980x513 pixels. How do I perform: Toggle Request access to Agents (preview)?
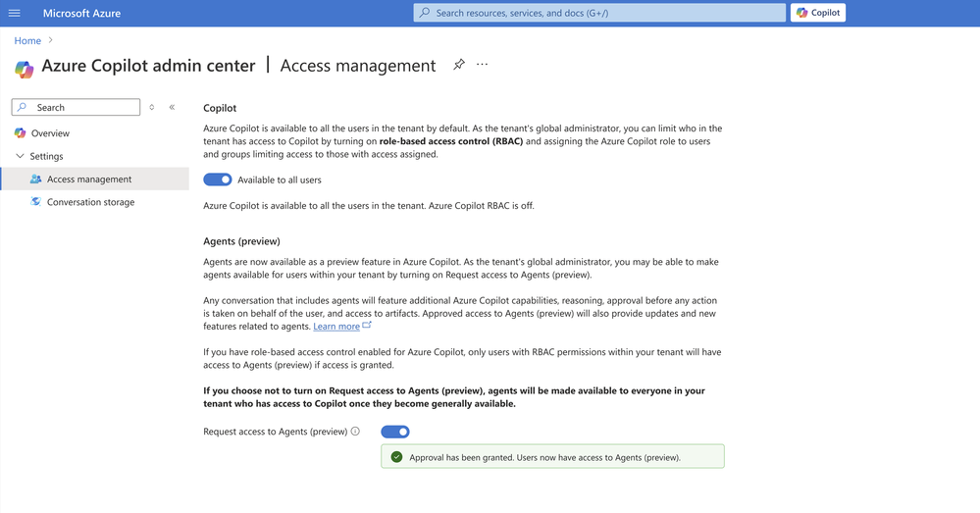pos(394,432)
